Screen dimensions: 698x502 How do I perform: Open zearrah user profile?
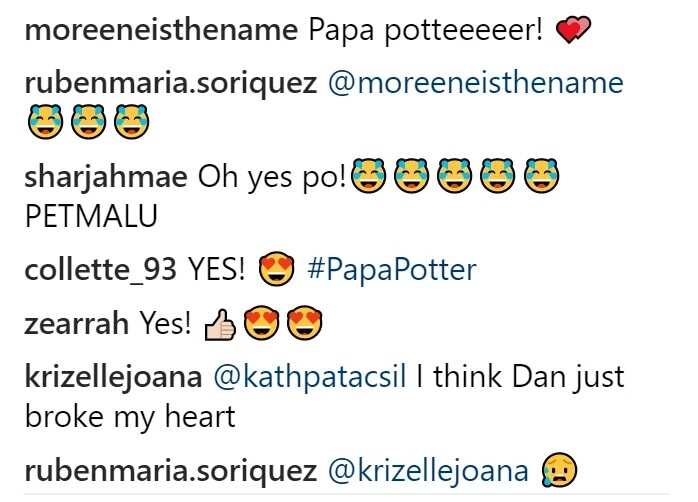(77, 324)
